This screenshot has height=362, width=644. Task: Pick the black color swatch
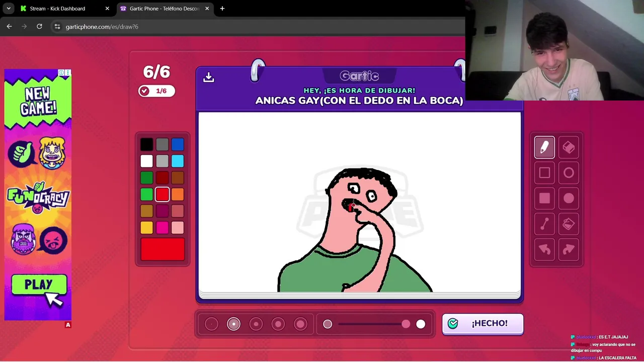click(x=146, y=145)
